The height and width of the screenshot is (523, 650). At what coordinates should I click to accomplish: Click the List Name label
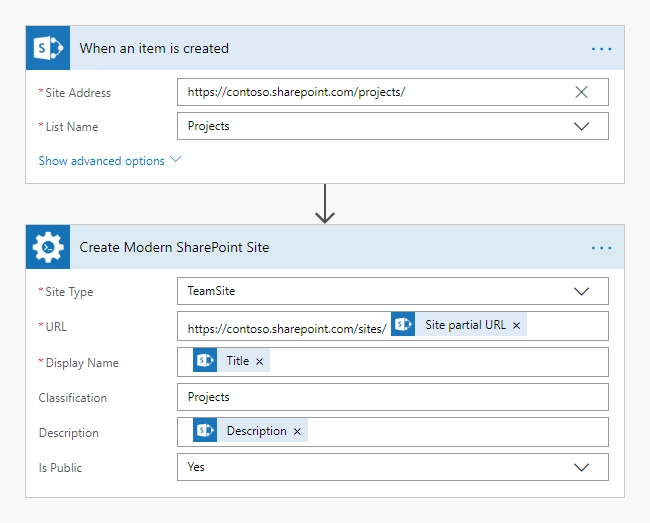[x=72, y=127]
